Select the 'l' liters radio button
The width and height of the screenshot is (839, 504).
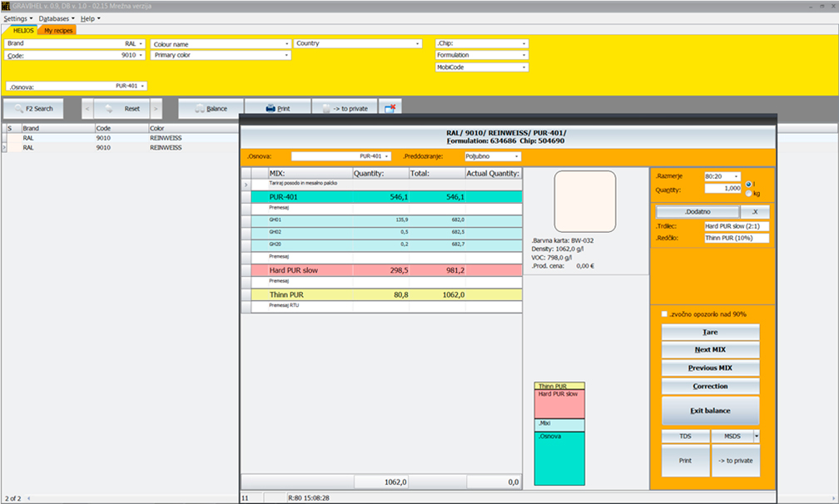[748, 184]
